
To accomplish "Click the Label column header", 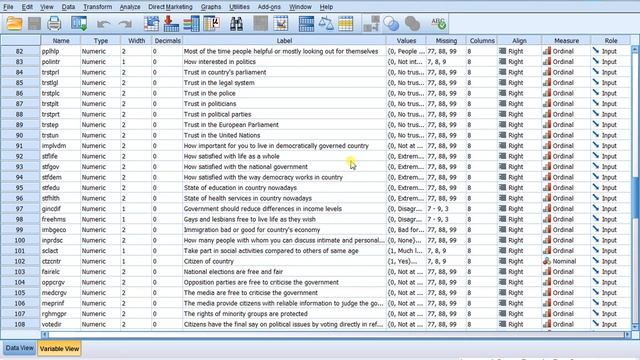I will (x=284, y=40).
